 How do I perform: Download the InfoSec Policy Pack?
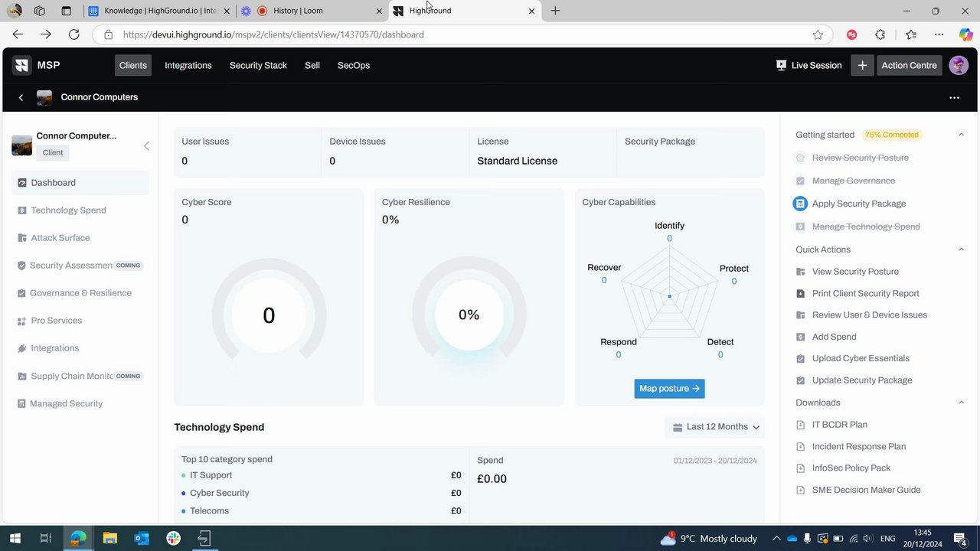tap(851, 468)
